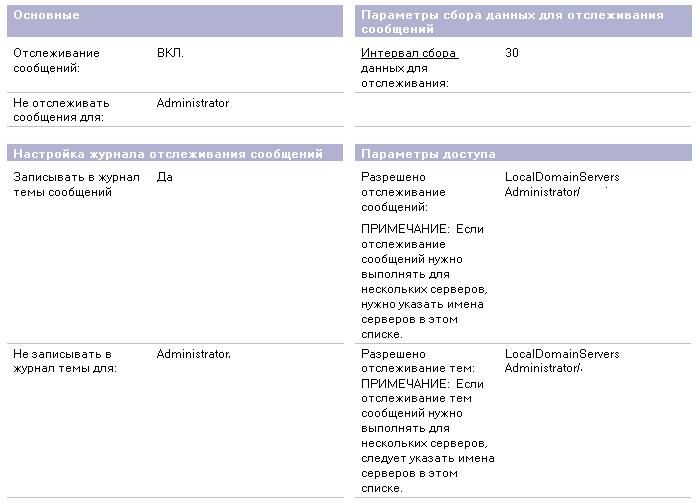Image resolution: width=697 pixels, height=503 pixels.
Task: Select Настройка журнала отслеживания сообщений header
Action: click(175, 153)
